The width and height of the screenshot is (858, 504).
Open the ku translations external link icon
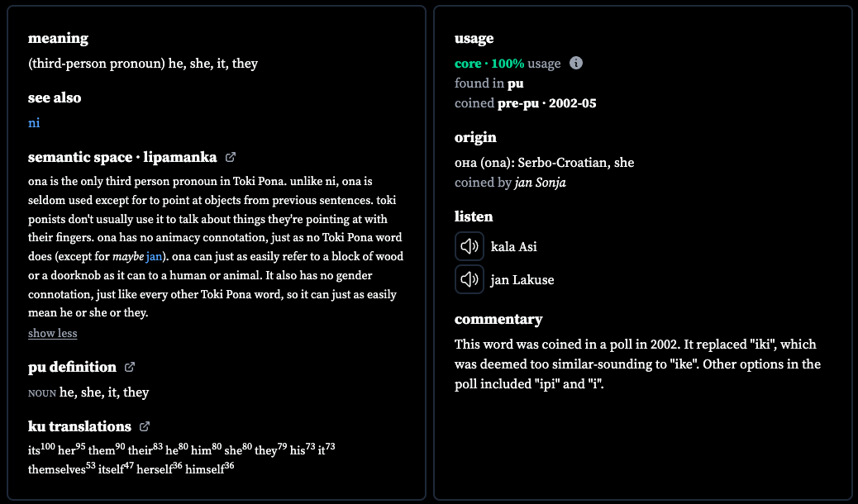[x=145, y=426]
